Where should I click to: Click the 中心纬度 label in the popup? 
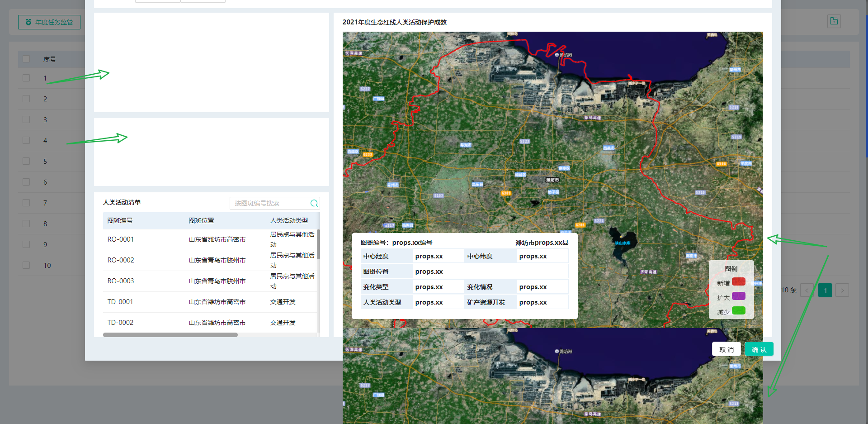(480, 256)
